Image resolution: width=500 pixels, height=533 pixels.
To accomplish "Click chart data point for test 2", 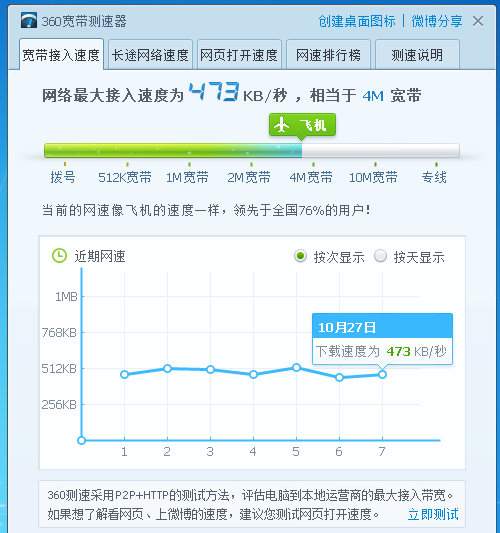I will [167, 368].
